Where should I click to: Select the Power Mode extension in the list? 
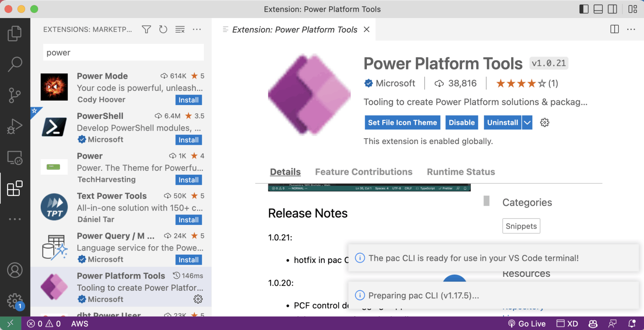[x=121, y=88]
